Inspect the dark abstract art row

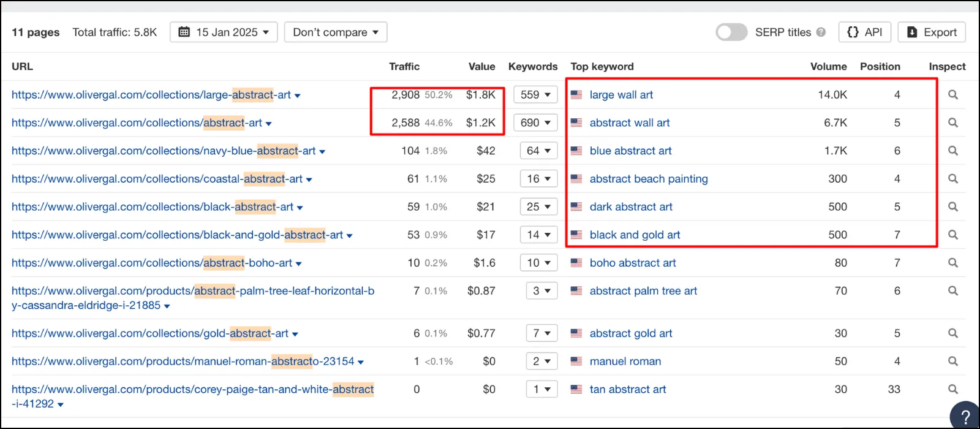pos(953,207)
